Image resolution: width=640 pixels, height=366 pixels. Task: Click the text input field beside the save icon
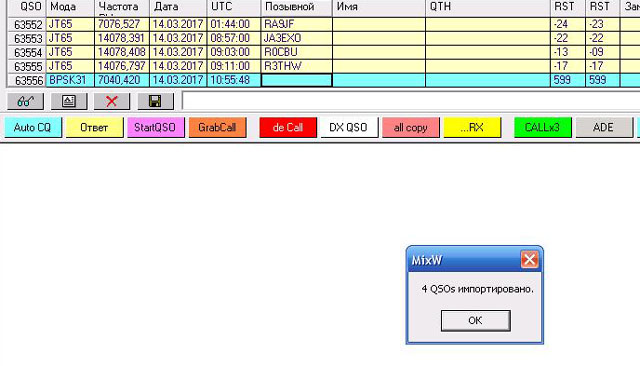411,101
